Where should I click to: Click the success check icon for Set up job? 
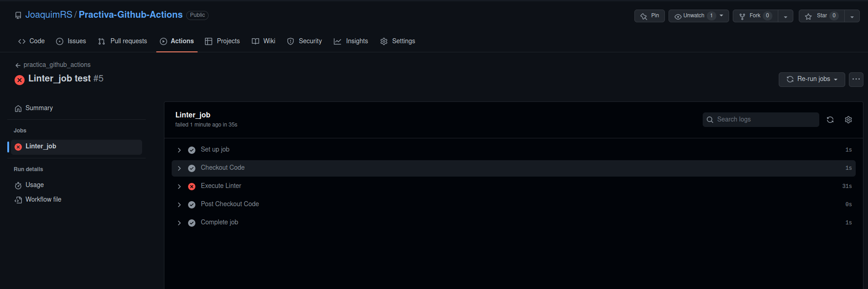coord(192,150)
